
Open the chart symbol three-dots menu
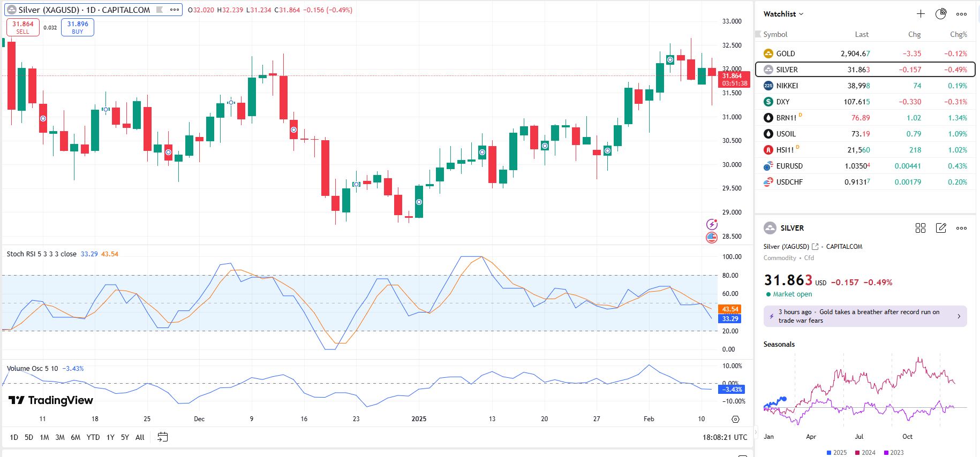click(175, 10)
